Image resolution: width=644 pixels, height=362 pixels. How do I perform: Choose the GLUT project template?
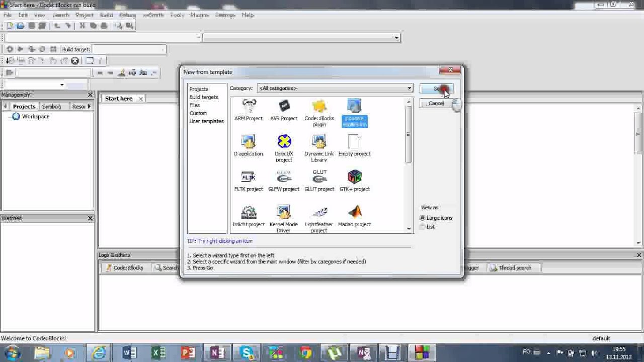(x=319, y=181)
